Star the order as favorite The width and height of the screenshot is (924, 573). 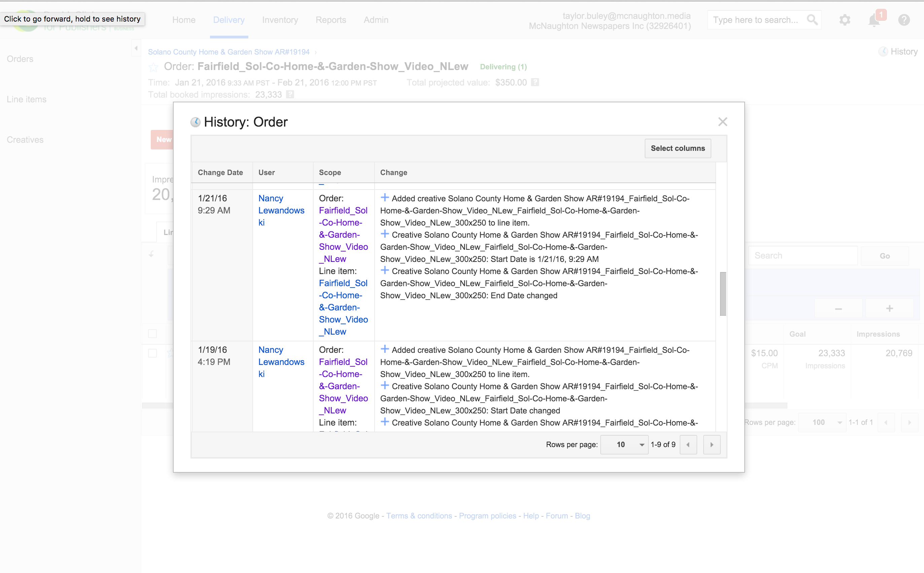pyautogui.click(x=153, y=67)
